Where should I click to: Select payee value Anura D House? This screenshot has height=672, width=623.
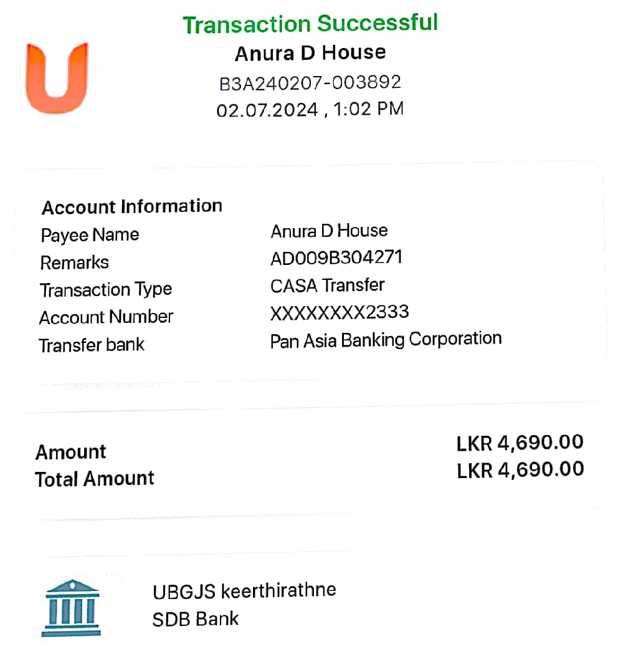[329, 231]
